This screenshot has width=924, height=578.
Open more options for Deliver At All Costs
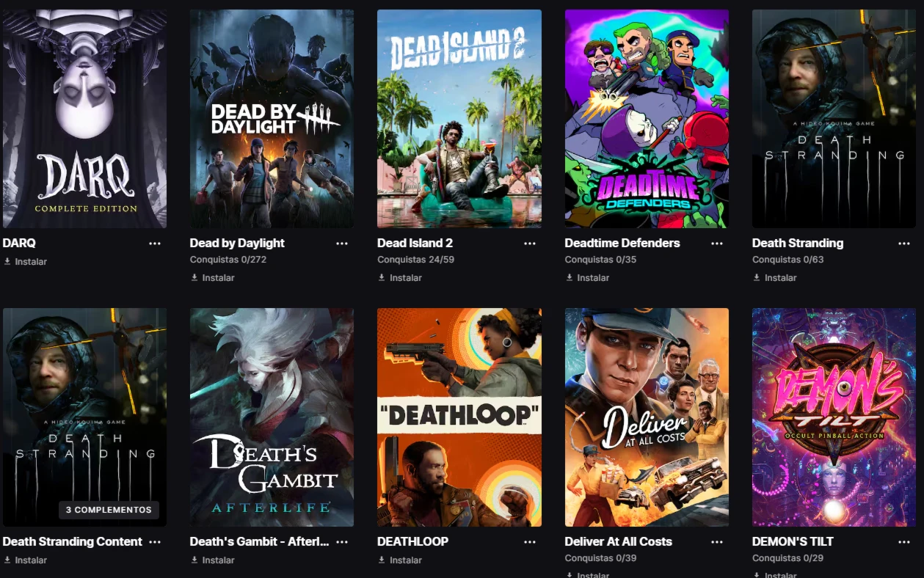click(x=717, y=542)
